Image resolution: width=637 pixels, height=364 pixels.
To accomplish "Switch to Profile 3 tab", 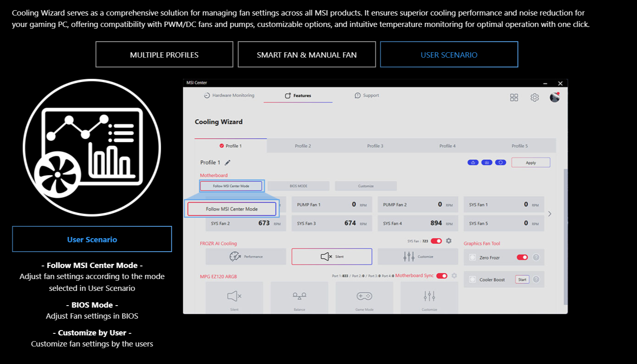I will [x=375, y=146].
